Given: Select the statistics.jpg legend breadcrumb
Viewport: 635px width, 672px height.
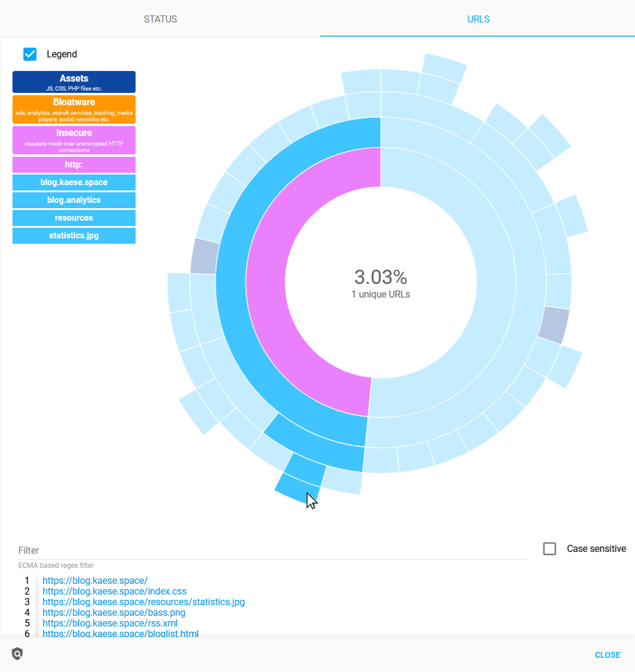Looking at the screenshot, I should coord(74,235).
